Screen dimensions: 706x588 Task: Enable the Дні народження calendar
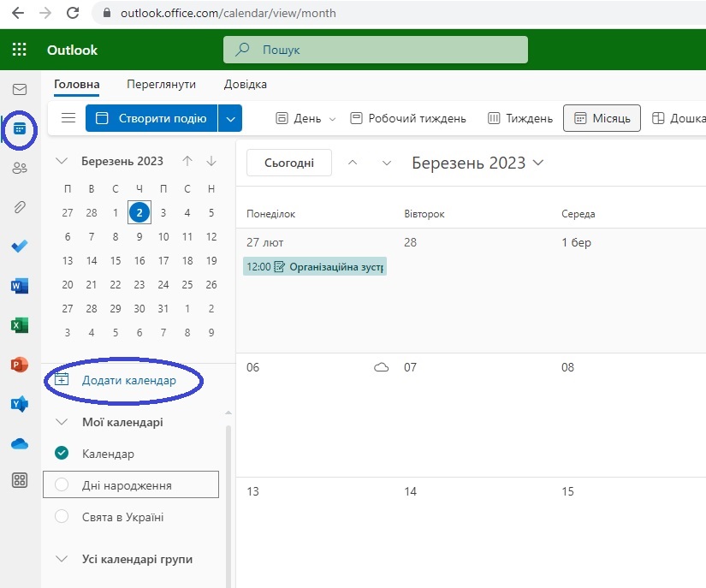tap(62, 484)
